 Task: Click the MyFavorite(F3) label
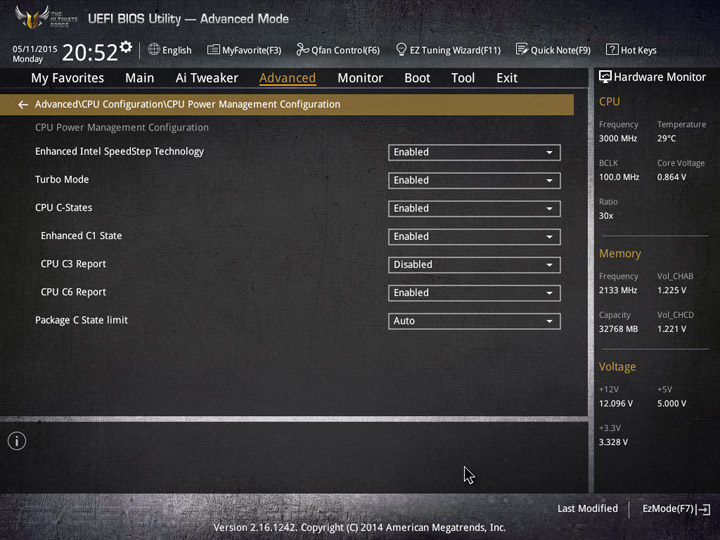[252, 51]
